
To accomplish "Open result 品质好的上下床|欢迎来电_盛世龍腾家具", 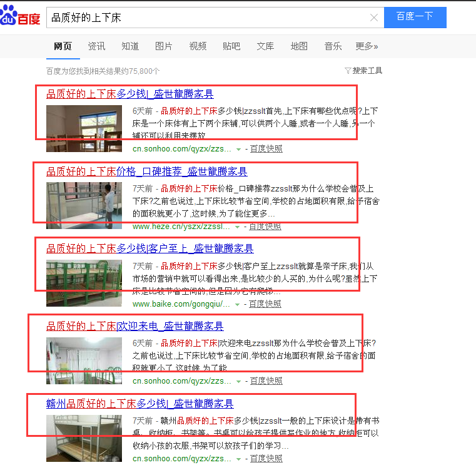I will (135, 326).
